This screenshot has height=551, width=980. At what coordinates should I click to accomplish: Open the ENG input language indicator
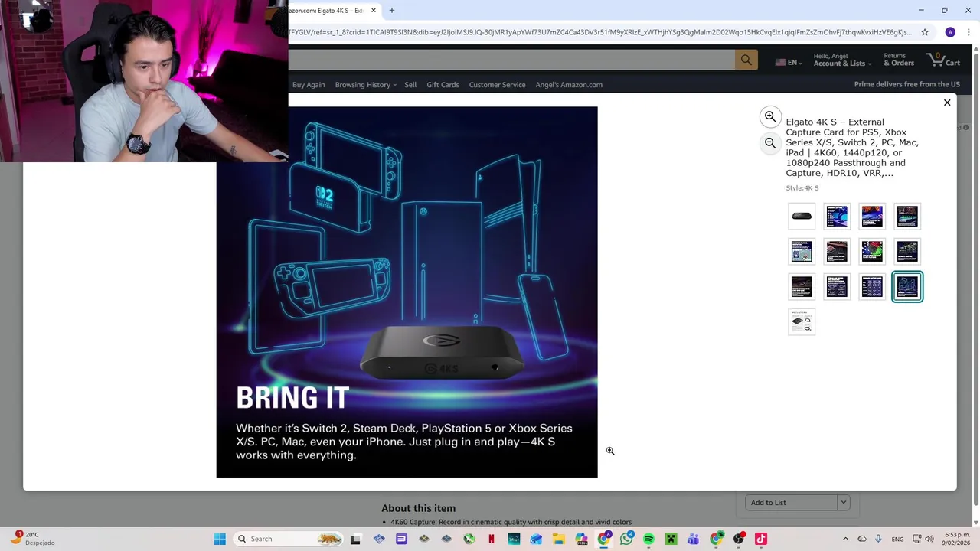tap(897, 539)
